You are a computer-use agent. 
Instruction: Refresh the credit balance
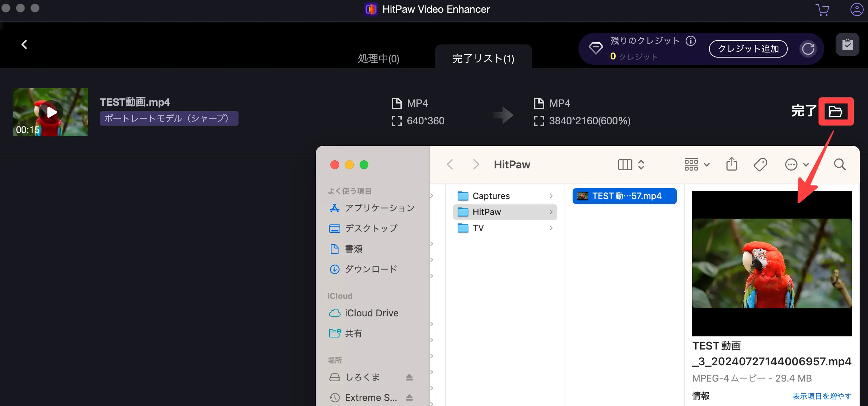(x=808, y=49)
